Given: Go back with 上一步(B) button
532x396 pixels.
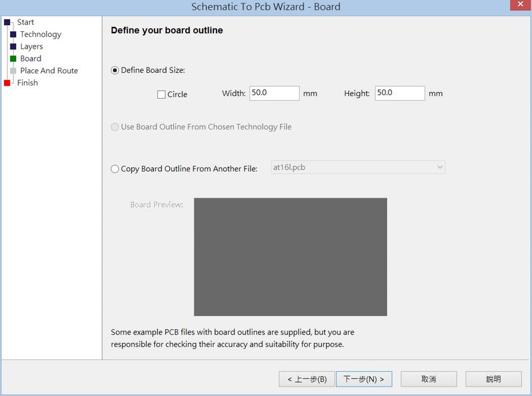Looking at the screenshot, I should click(x=306, y=379).
